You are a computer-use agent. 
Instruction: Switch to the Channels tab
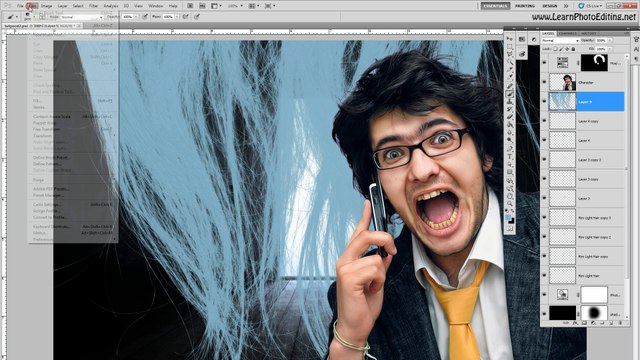[567, 33]
